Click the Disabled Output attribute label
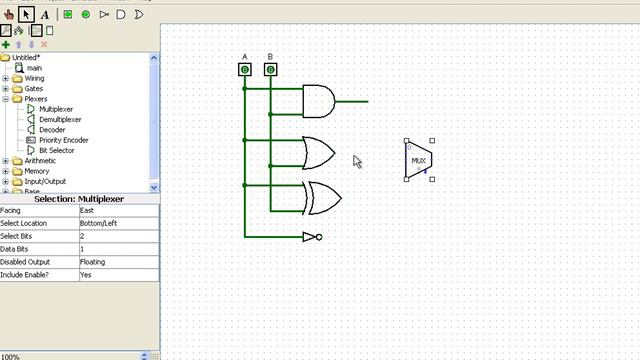Screen dimensions: 640x360 [25, 262]
